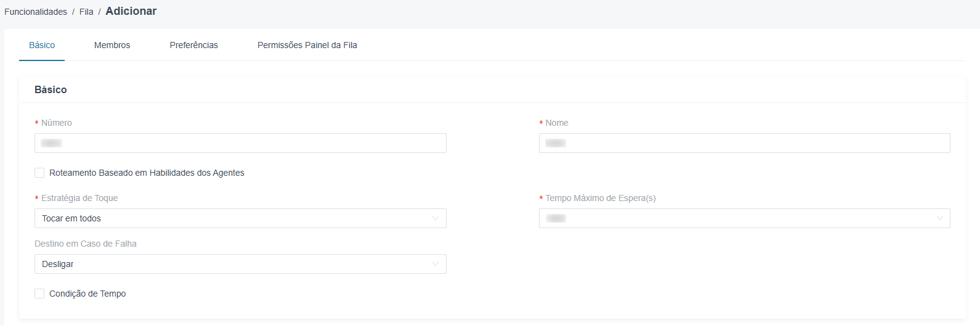980x325 pixels.
Task: Click Roteamento Baseado em Habilidades label text
Action: [147, 173]
